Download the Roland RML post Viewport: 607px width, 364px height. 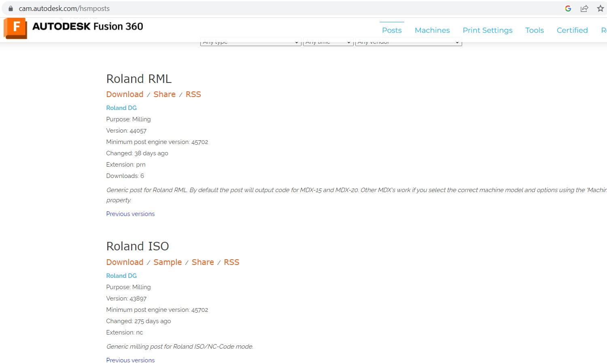point(125,94)
